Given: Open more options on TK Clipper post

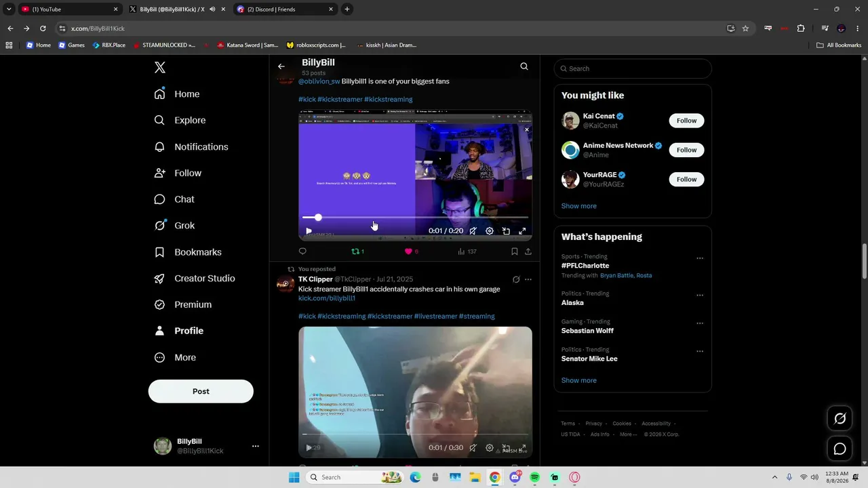Looking at the screenshot, I should pos(528,279).
